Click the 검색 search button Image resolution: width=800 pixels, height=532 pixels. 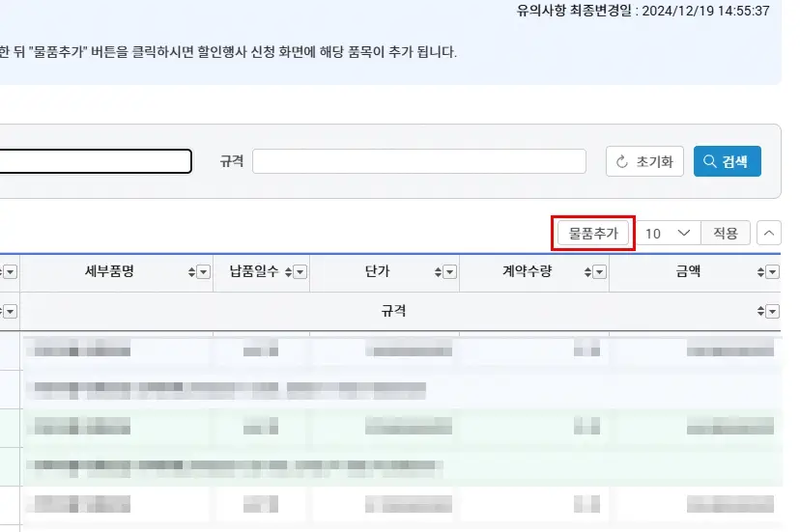click(727, 161)
